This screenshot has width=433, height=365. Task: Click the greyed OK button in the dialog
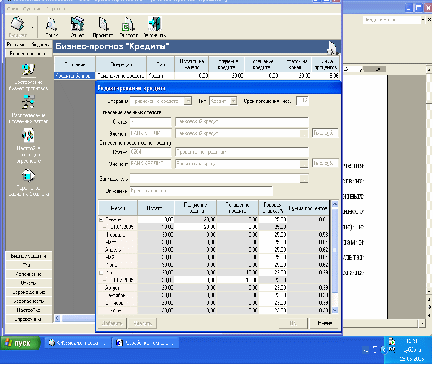293,323
